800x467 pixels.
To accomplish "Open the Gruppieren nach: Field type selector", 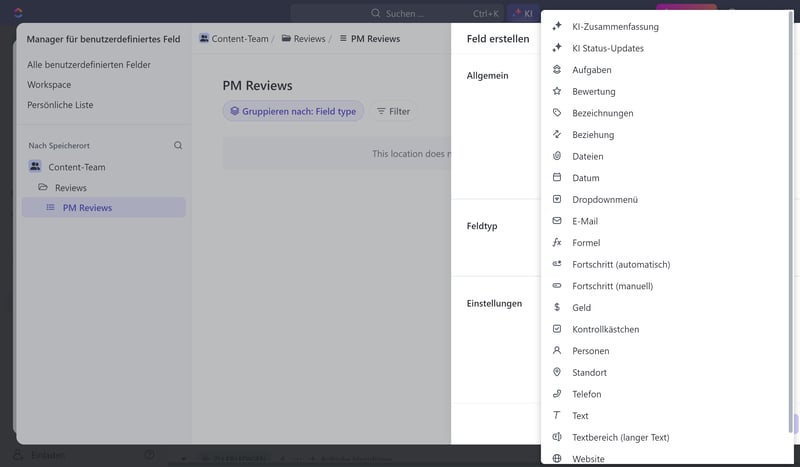I will 293,111.
